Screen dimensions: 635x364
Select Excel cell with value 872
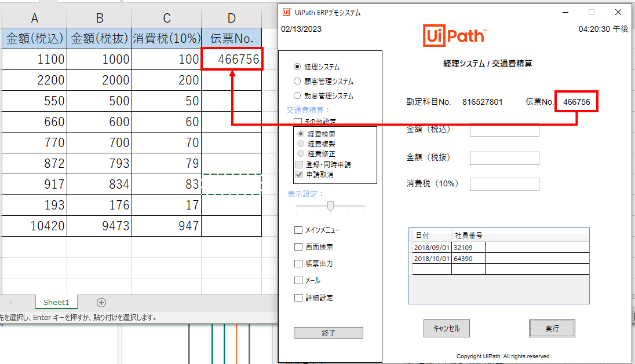coord(34,163)
